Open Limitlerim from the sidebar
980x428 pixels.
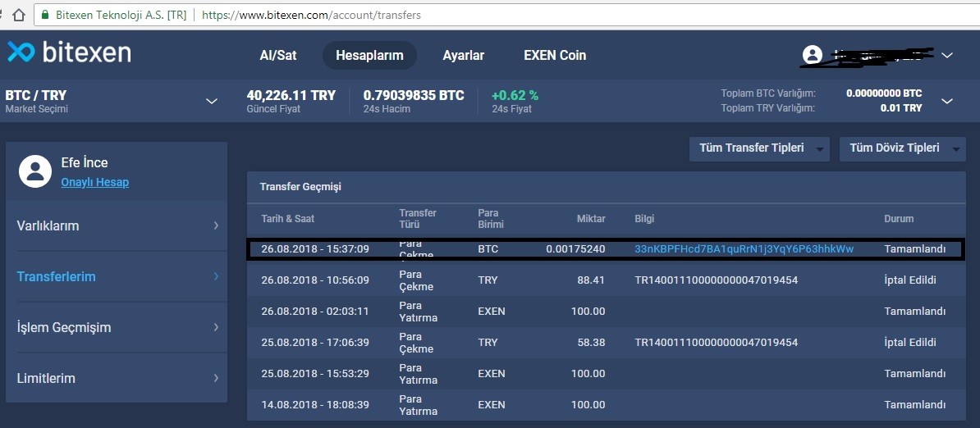point(117,378)
